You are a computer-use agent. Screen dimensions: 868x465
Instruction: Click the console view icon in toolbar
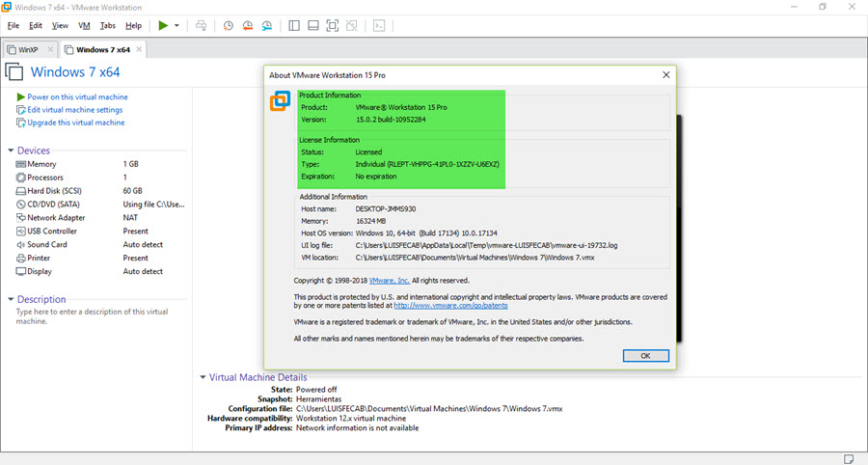379,25
